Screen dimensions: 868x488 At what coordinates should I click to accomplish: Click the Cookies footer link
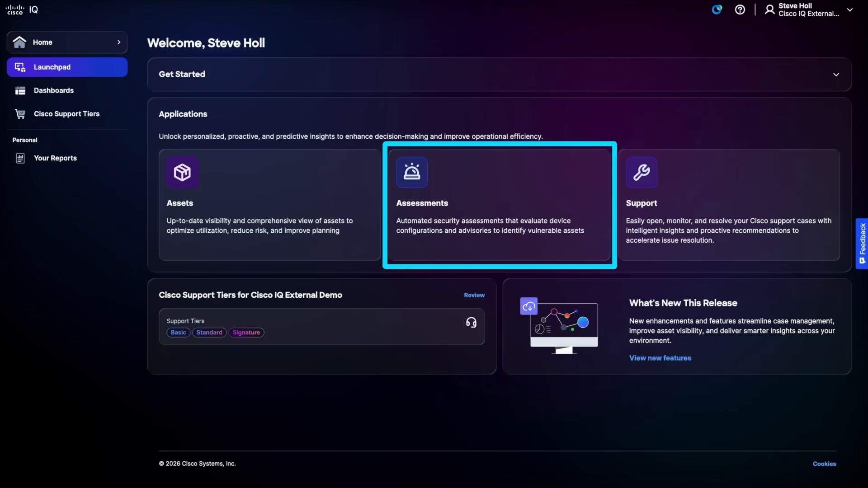tap(824, 464)
